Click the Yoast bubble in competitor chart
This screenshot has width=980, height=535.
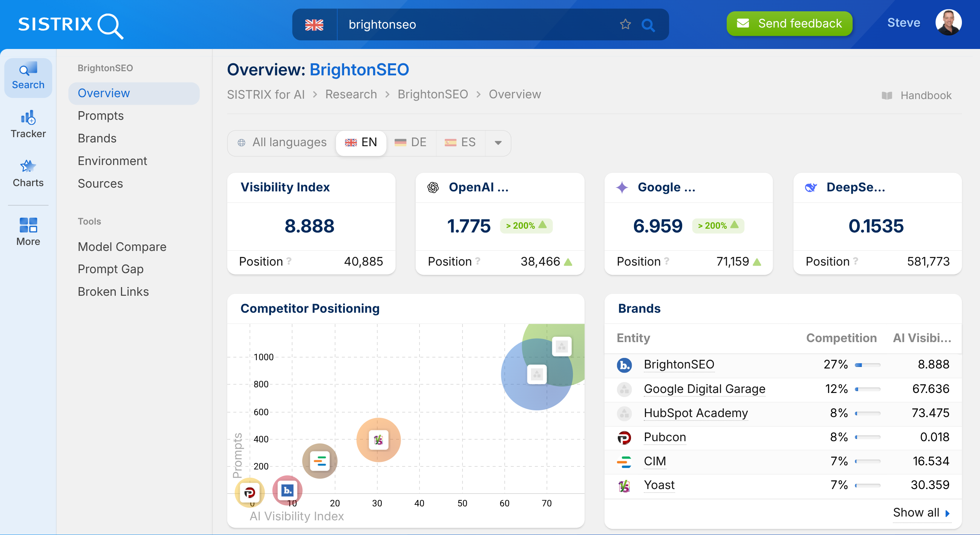[378, 440]
